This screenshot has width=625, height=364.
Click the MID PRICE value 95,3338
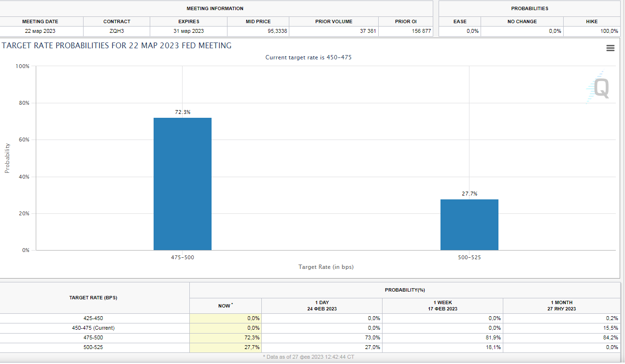pos(276,30)
